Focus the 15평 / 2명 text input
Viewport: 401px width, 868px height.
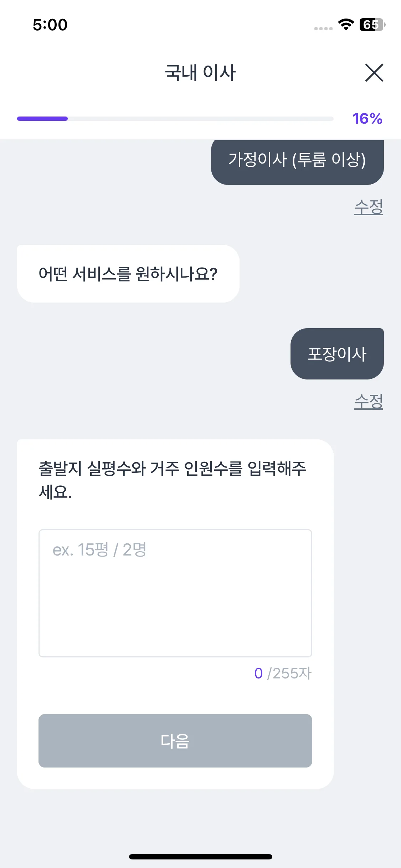175,593
